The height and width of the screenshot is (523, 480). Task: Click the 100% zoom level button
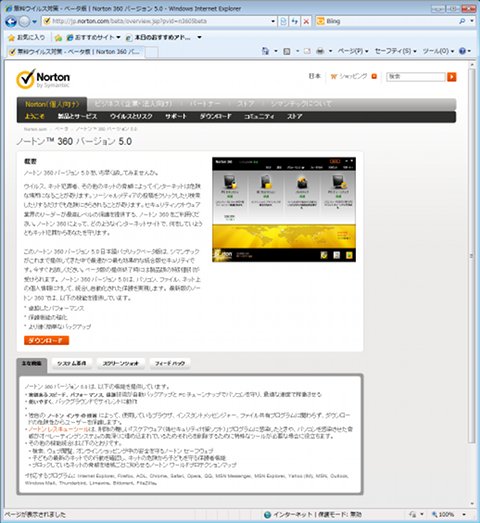[x=443, y=515]
